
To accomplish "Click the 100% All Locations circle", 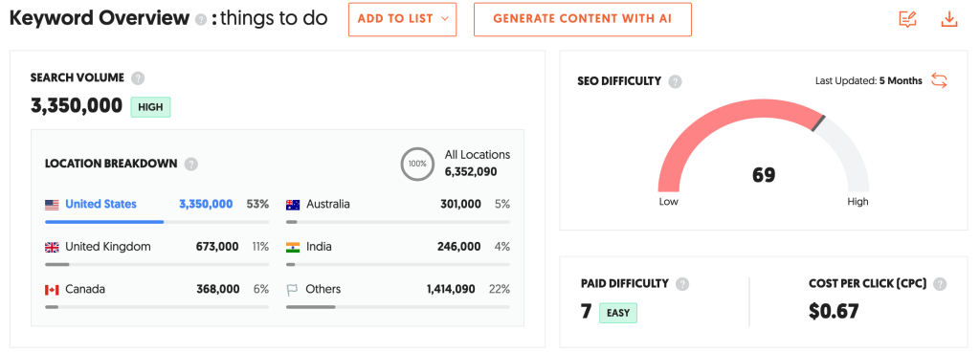I will (x=417, y=164).
